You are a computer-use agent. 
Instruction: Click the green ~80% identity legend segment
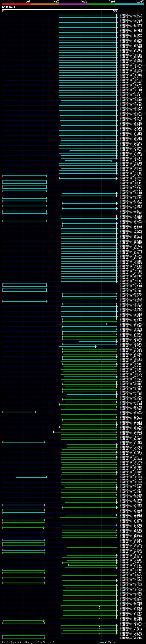[x=101, y=4]
